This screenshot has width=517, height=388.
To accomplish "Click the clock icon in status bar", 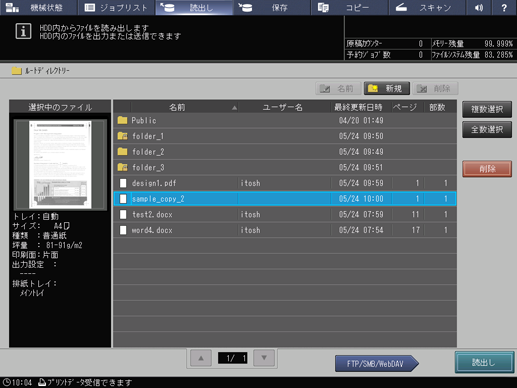I will click(x=6, y=382).
